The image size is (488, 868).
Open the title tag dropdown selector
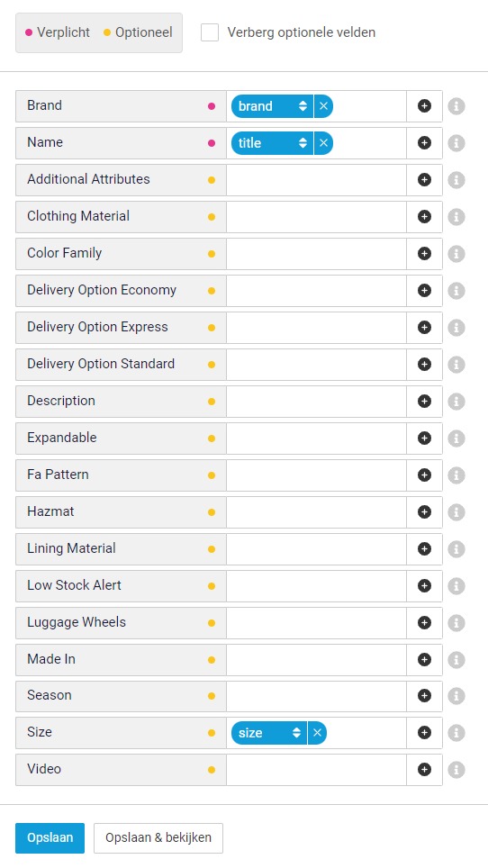click(272, 143)
